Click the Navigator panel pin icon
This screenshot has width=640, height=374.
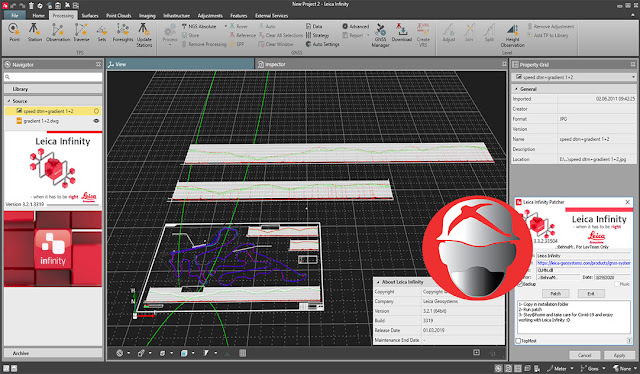coord(98,64)
